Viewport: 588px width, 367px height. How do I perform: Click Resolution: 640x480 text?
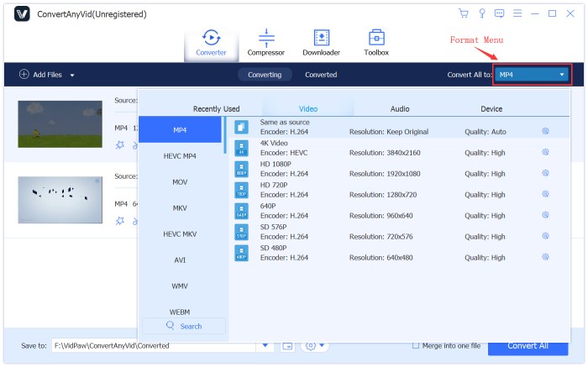point(381,258)
